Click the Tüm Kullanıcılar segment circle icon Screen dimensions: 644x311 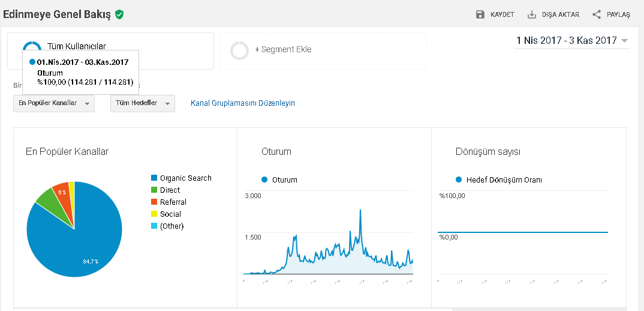coord(32,45)
